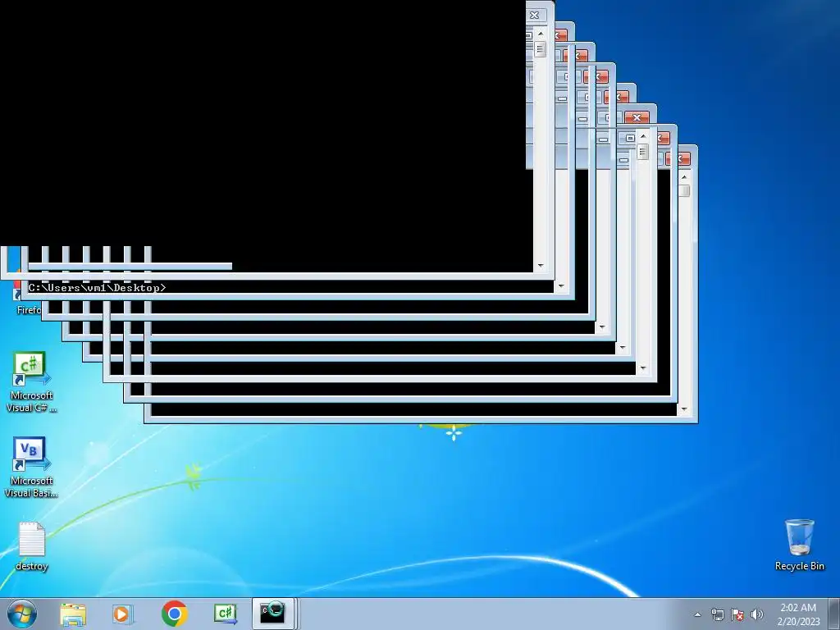Click scroll-up arrow in frontmost Command Prompt
Viewport: 840px width, 630px height.
tap(540, 34)
